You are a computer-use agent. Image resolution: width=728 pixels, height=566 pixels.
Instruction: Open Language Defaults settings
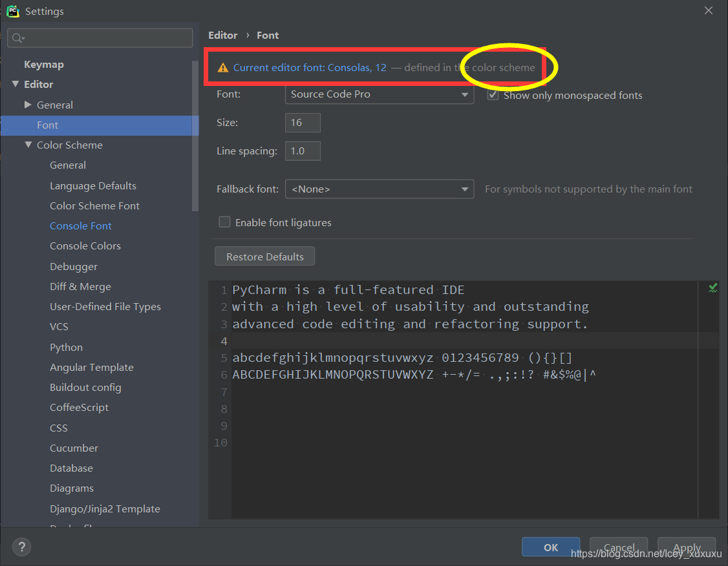point(93,185)
